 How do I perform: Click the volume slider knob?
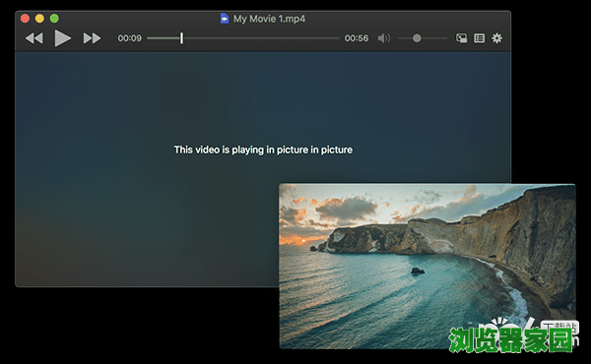[417, 38]
